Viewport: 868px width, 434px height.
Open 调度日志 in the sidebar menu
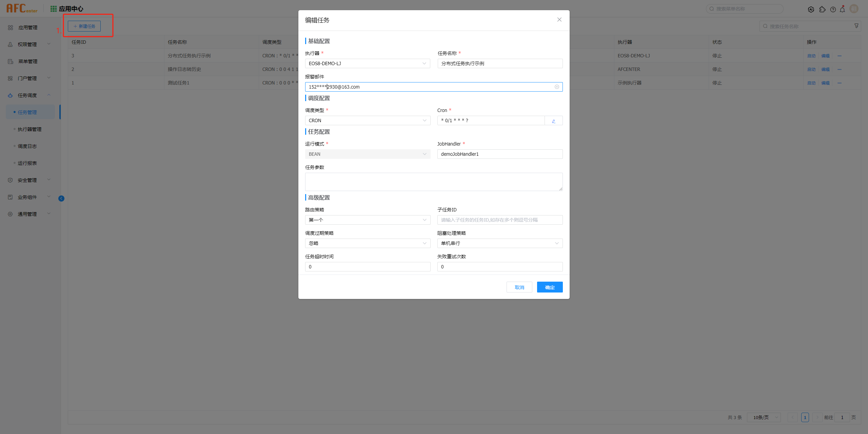27,146
